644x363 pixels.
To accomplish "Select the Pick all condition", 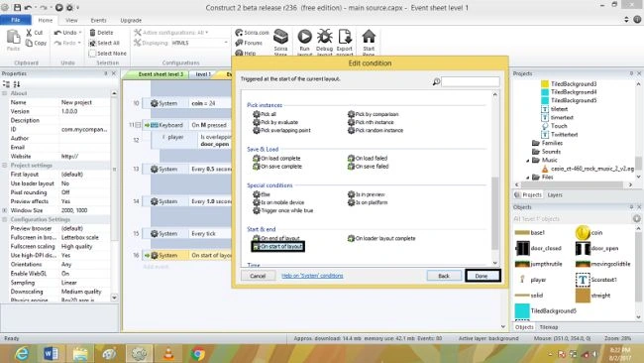I will [x=265, y=114].
